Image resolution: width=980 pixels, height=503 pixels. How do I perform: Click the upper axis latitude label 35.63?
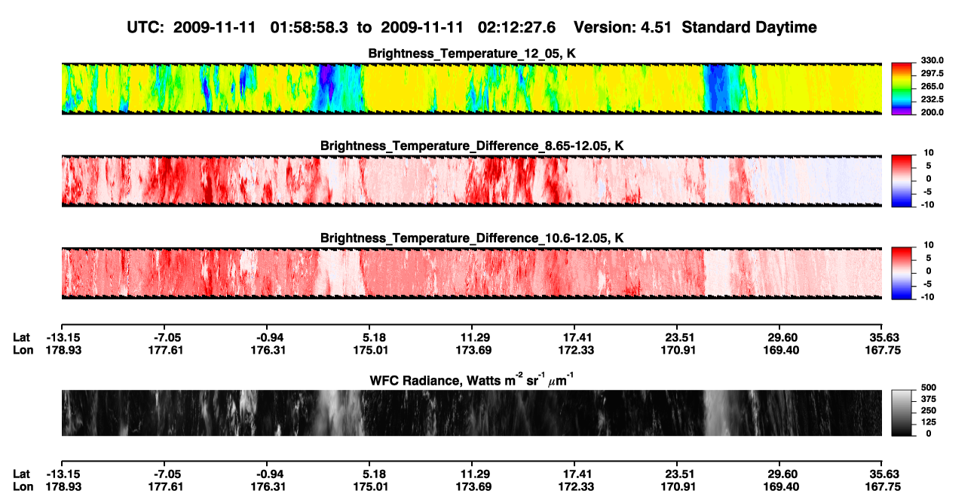[882, 337]
